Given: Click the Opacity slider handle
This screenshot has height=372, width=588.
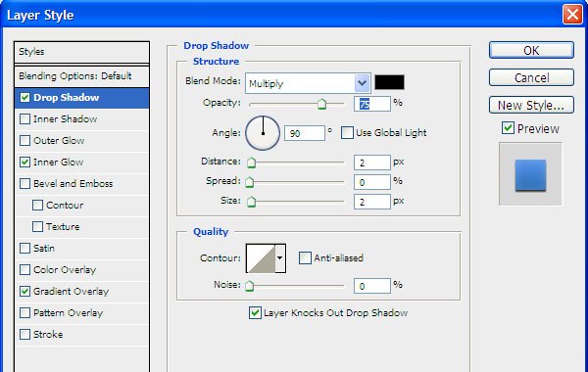Looking at the screenshot, I should coord(321,104).
